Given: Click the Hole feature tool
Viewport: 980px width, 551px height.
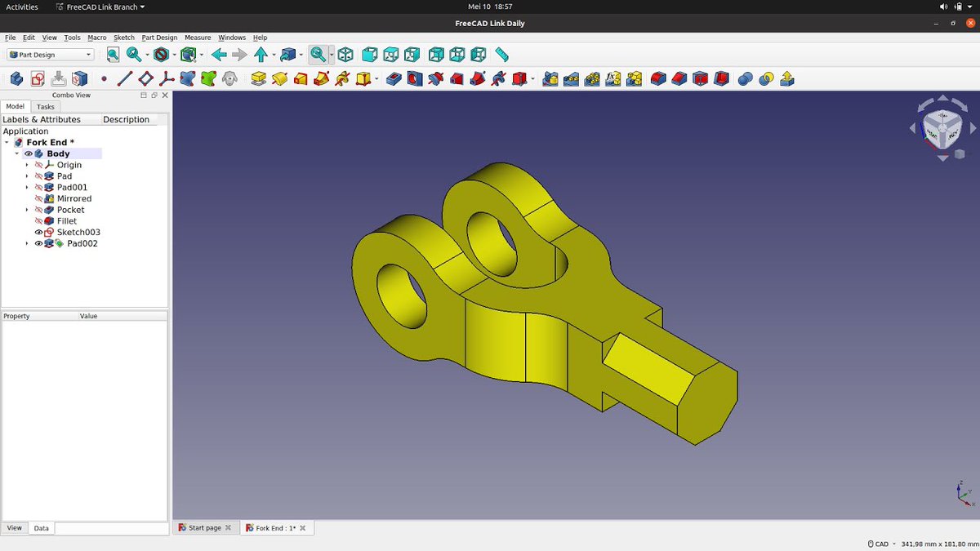Looking at the screenshot, I should point(415,78).
